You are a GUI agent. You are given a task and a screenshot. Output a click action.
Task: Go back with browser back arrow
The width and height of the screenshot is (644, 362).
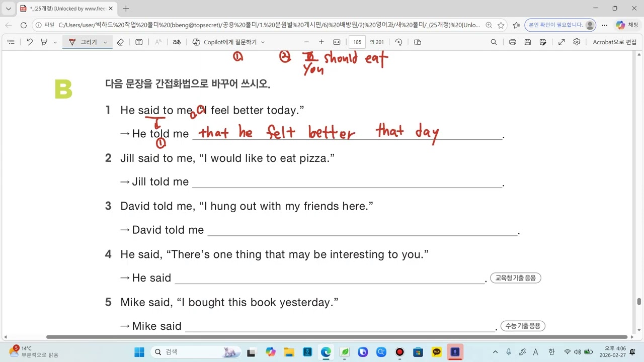(9, 25)
